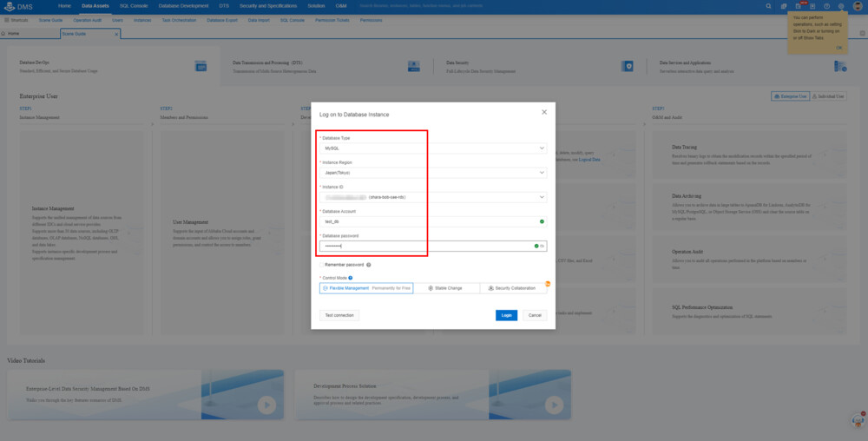Click the Control Mode info icon
The height and width of the screenshot is (441, 868).
click(351, 278)
